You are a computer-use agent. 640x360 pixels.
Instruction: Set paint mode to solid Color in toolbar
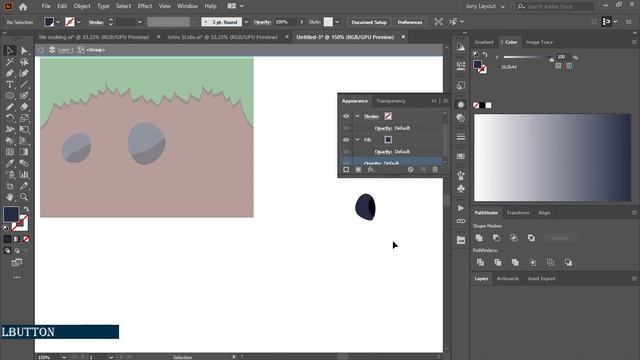click(x=7, y=239)
